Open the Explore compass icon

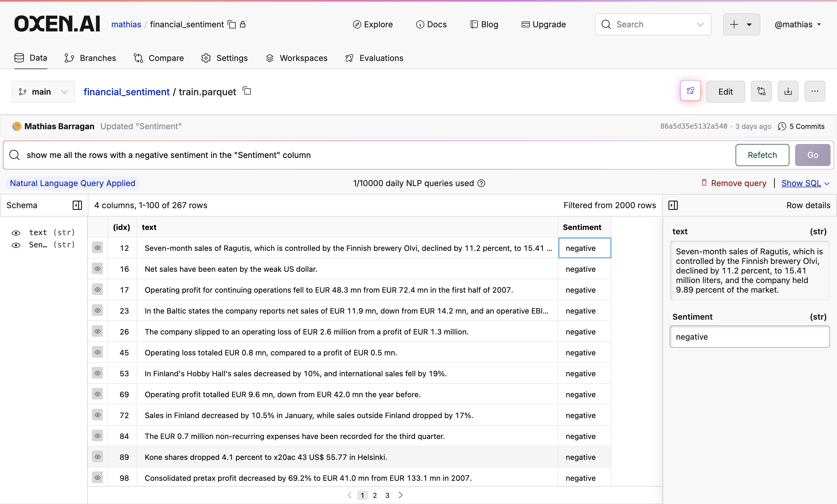(x=356, y=24)
